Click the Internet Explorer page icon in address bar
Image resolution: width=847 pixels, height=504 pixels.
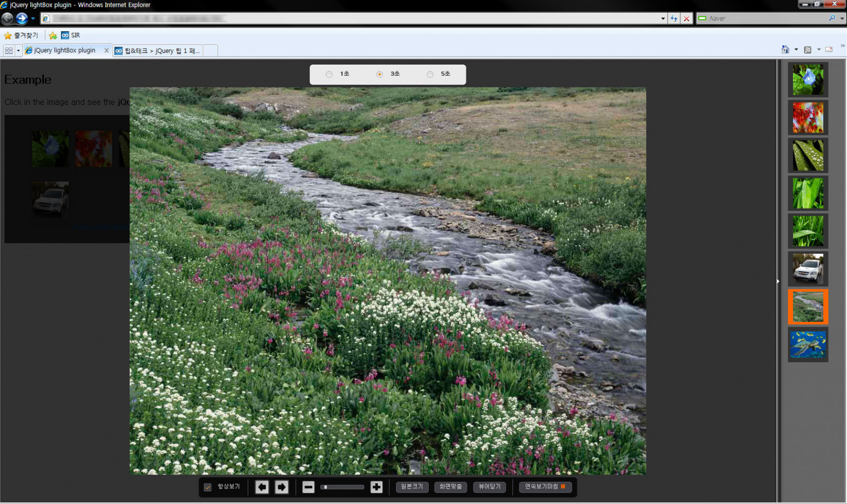(x=46, y=19)
